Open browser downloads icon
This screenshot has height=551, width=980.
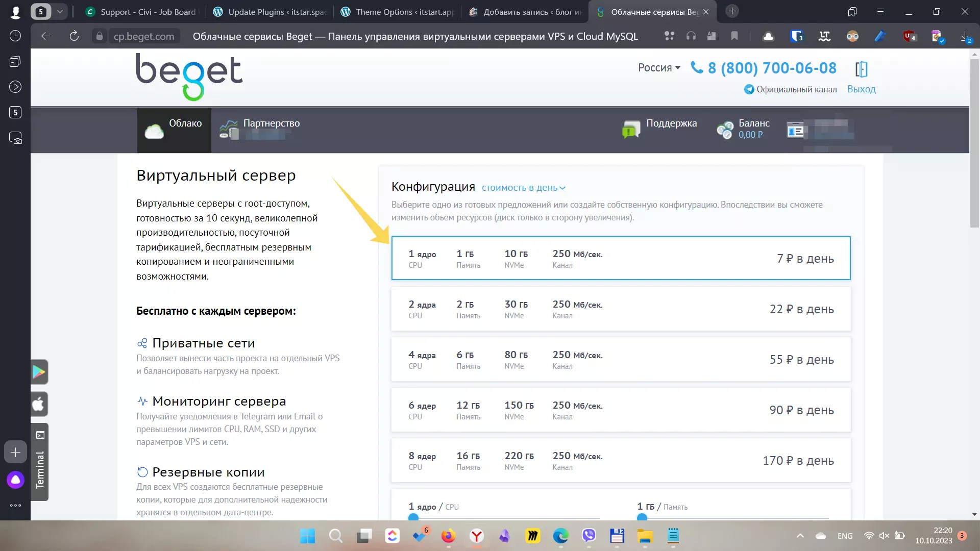[x=965, y=36]
